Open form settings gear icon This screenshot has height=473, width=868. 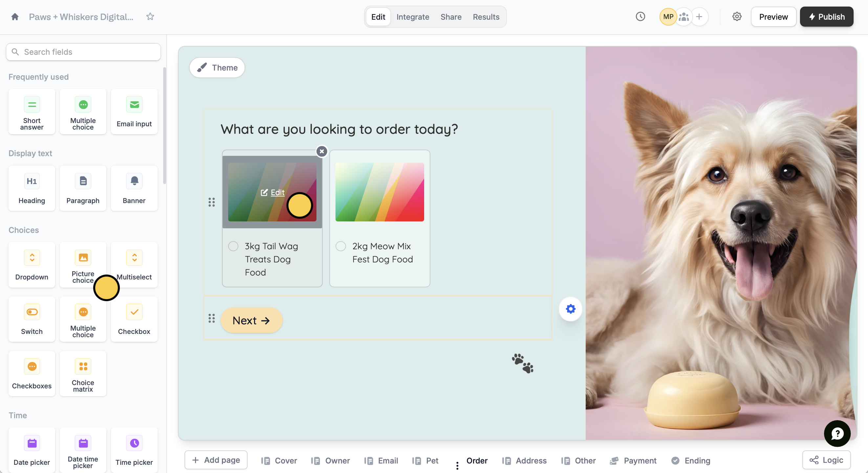(x=737, y=16)
